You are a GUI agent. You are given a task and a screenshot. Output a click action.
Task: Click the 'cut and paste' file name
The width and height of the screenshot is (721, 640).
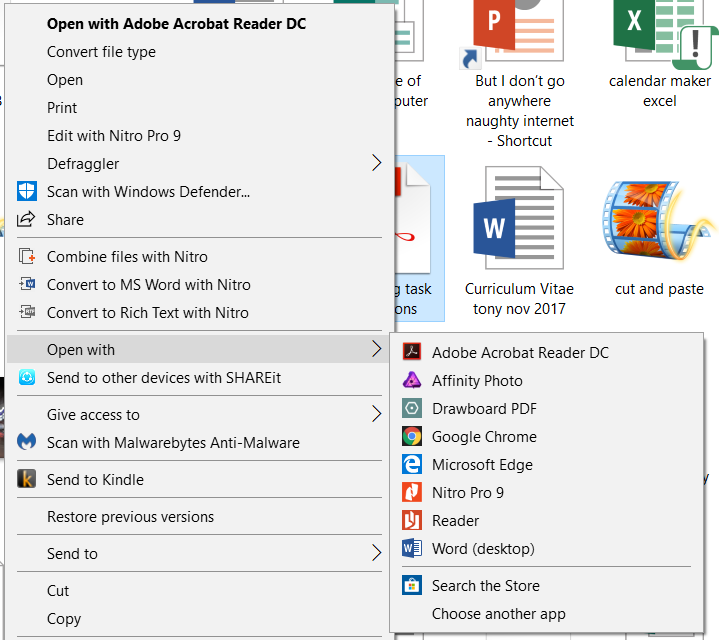(x=659, y=289)
